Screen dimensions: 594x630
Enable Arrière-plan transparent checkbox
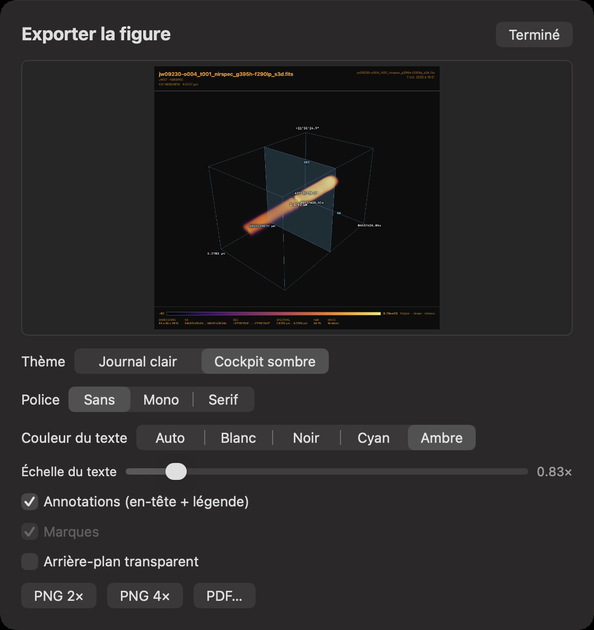[30, 561]
